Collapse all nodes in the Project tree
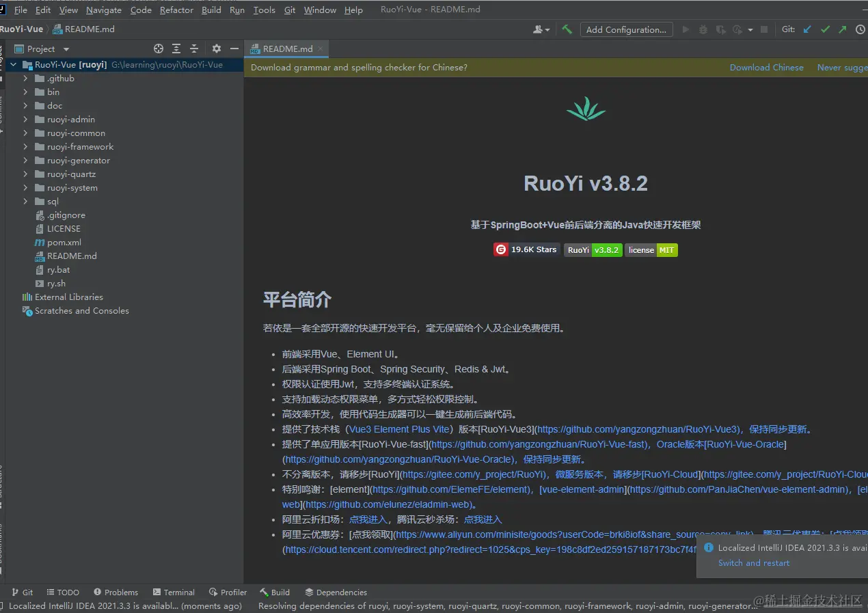This screenshot has height=613, width=868. pyautogui.click(x=193, y=49)
